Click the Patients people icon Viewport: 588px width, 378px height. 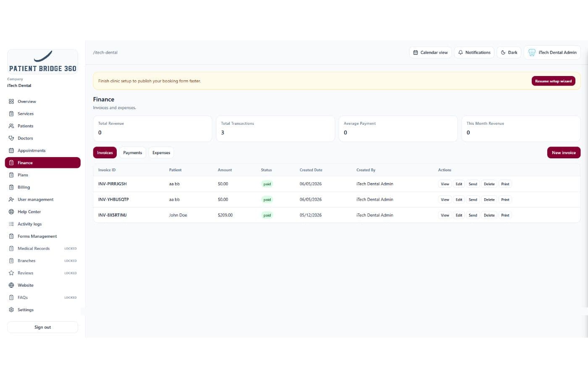(11, 126)
